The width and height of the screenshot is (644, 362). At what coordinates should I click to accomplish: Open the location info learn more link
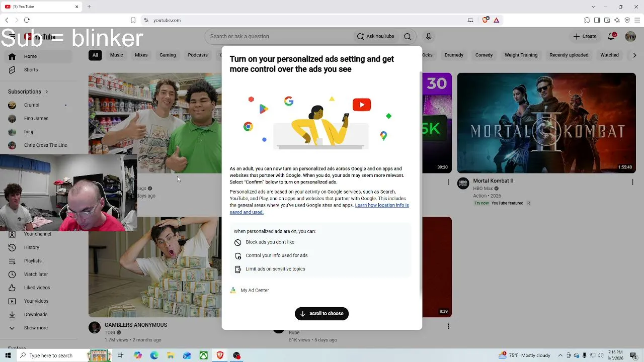click(319, 209)
